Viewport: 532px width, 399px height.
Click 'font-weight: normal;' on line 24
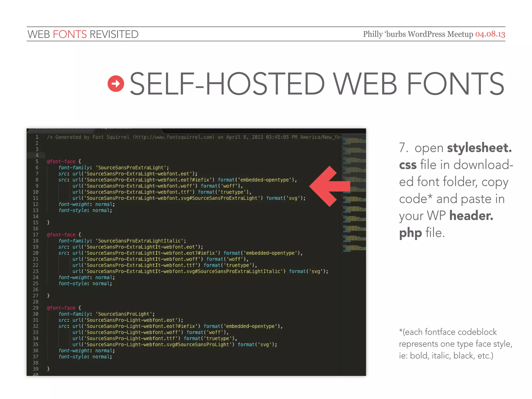[87, 277]
